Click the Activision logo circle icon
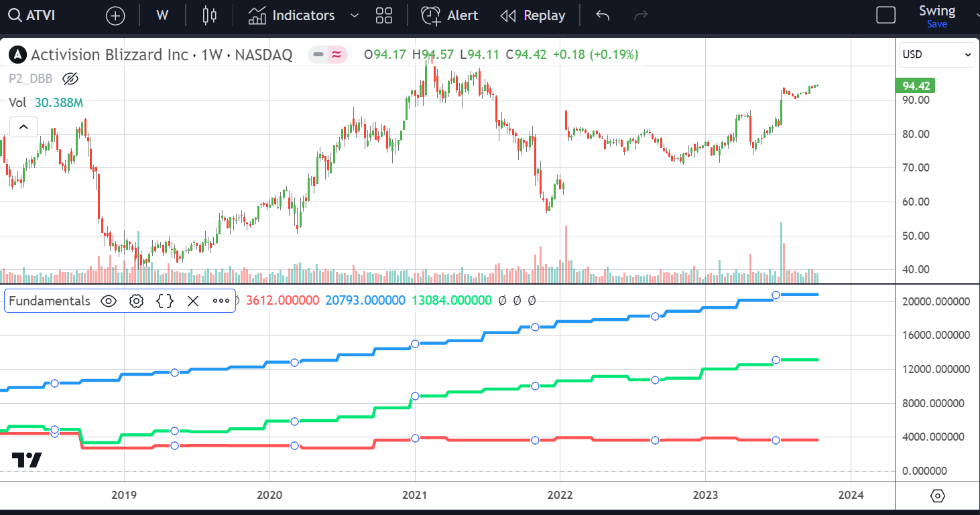Screen dimensions: 980x515 coord(18,55)
